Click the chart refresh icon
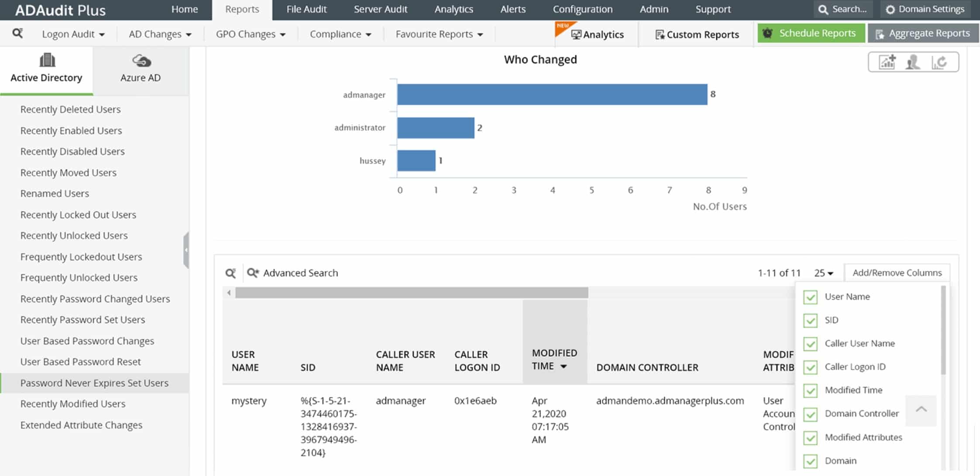The width and height of the screenshot is (980, 476). [939, 62]
